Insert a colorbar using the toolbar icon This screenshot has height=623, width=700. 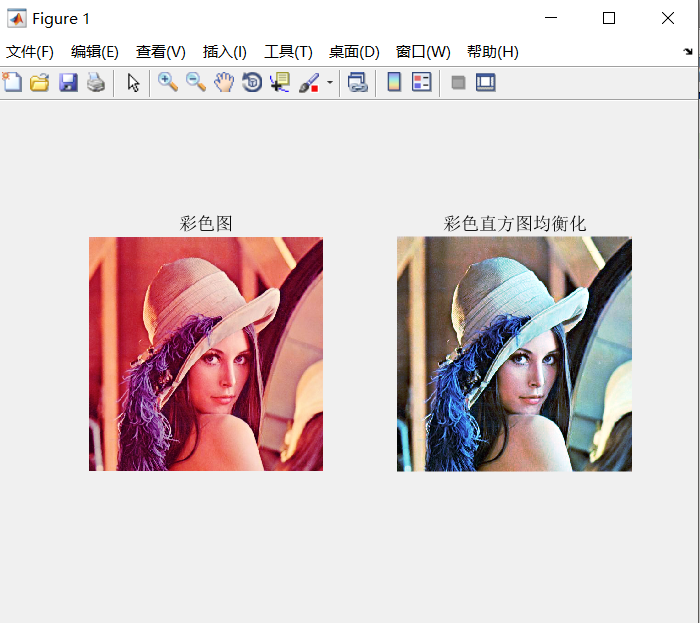pos(394,82)
